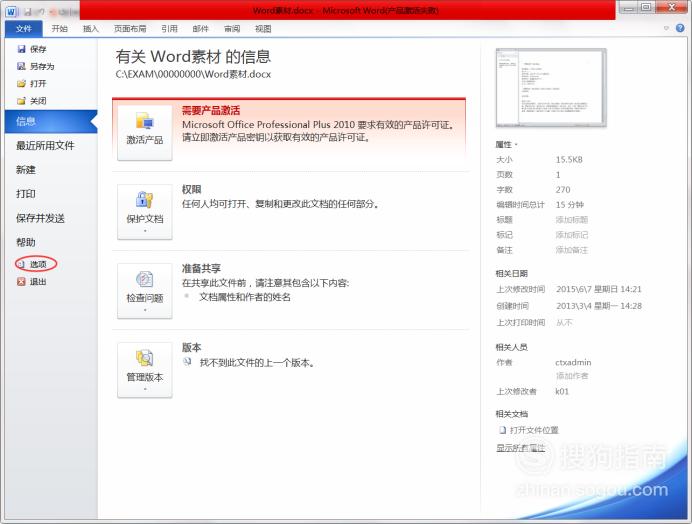Switch to the Mailings (邮件) tab

(200, 29)
